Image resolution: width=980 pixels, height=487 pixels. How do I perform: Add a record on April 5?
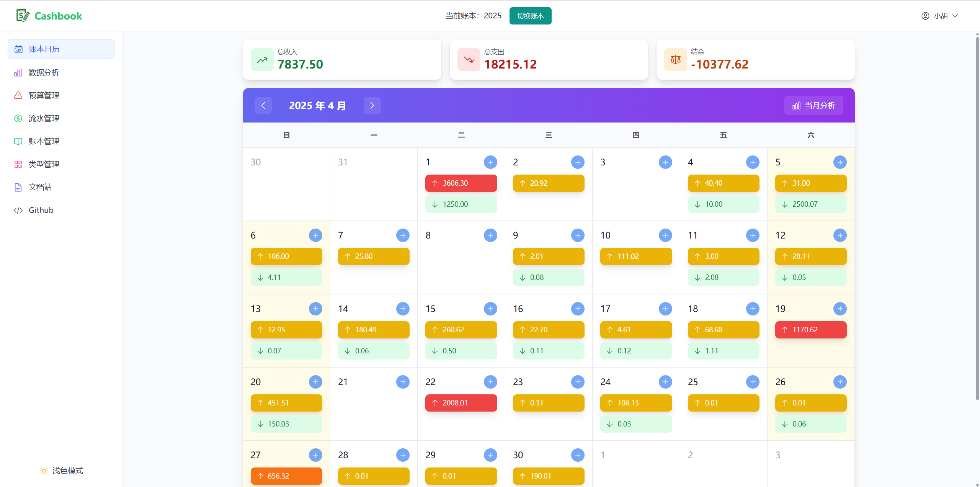point(840,162)
